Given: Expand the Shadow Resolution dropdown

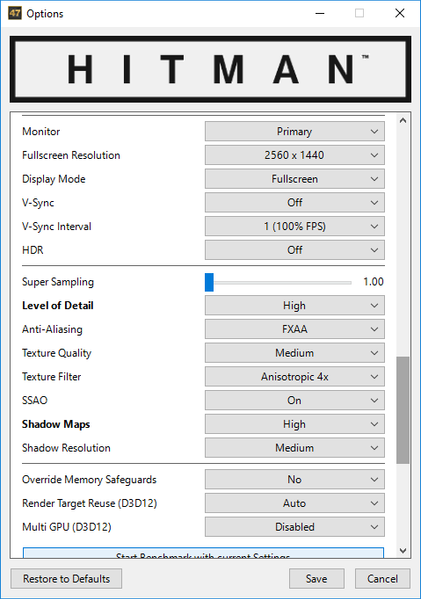Looking at the screenshot, I should tap(295, 448).
